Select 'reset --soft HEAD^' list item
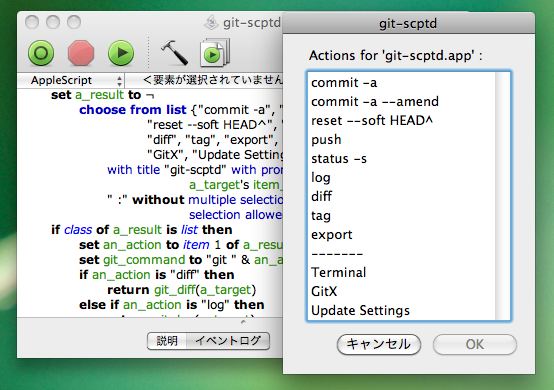This screenshot has width=554, height=390. pyautogui.click(x=401, y=121)
